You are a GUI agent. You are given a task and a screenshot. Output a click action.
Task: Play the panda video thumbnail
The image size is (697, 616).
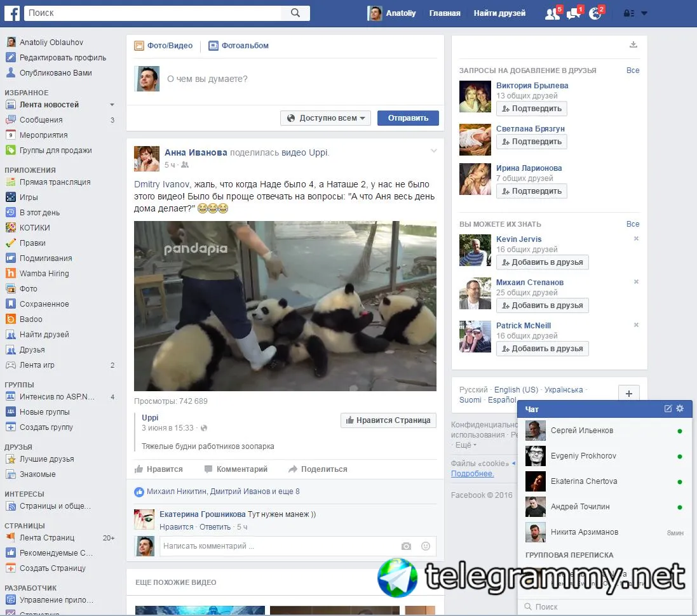pos(285,306)
